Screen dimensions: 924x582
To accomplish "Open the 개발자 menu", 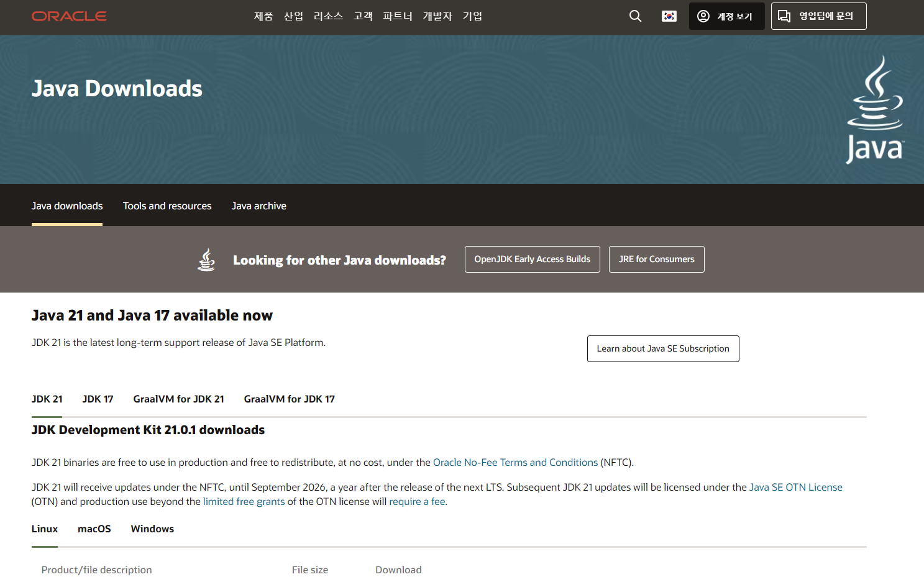I will 437,16.
